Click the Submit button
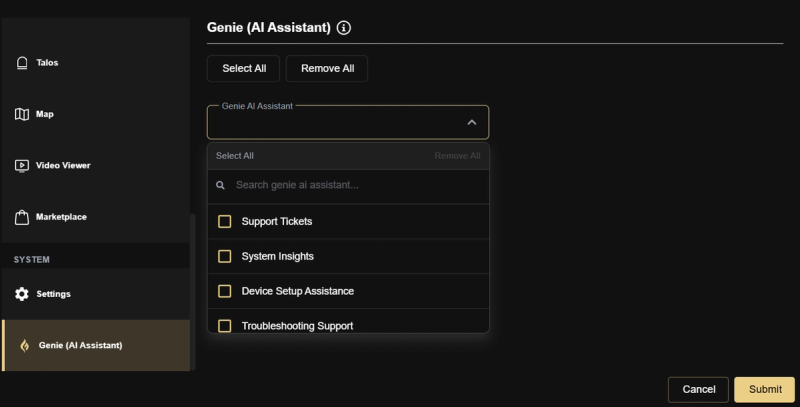The height and width of the screenshot is (407, 800). click(x=764, y=390)
